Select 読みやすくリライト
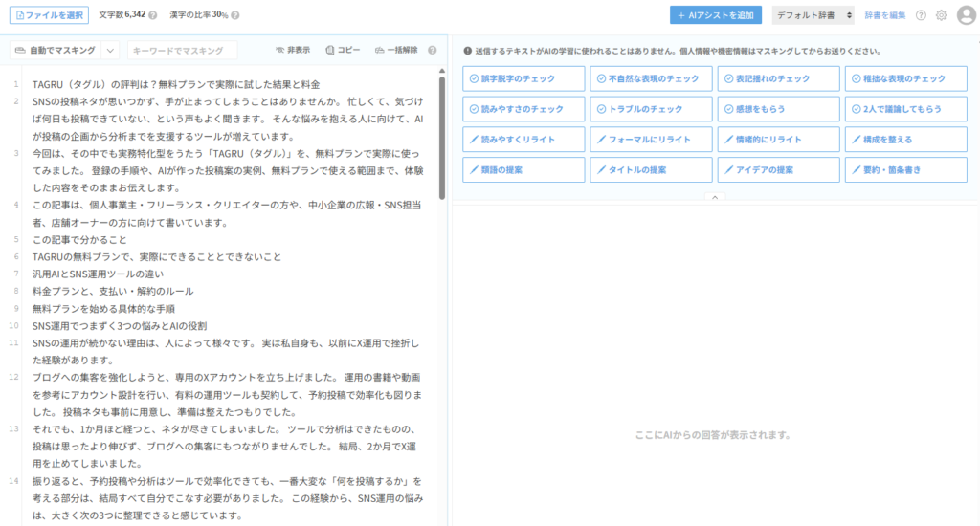The height and width of the screenshot is (526, 980). (x=523, y=140)
